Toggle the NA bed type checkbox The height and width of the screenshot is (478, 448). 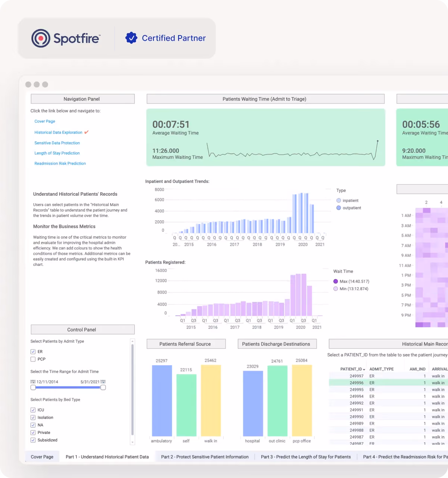tap(33, 425)
